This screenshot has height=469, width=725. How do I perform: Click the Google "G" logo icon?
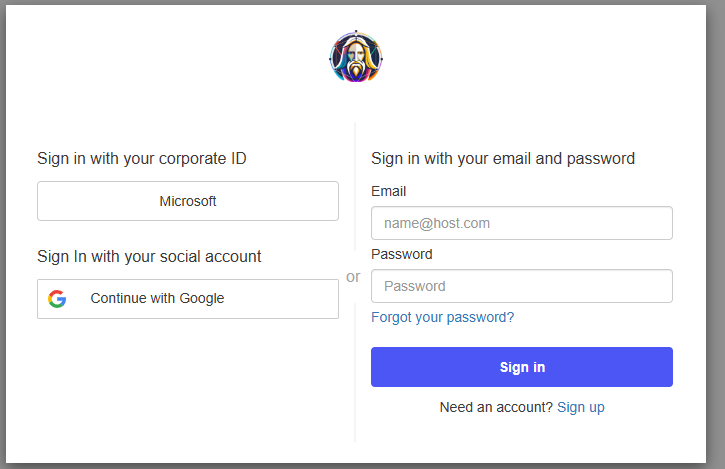(57, 299)
